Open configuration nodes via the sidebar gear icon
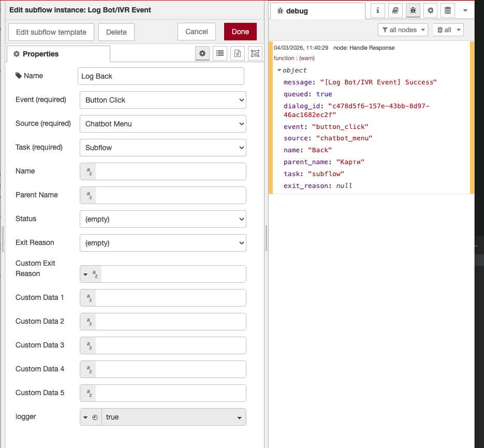 [x=430, y=10]
